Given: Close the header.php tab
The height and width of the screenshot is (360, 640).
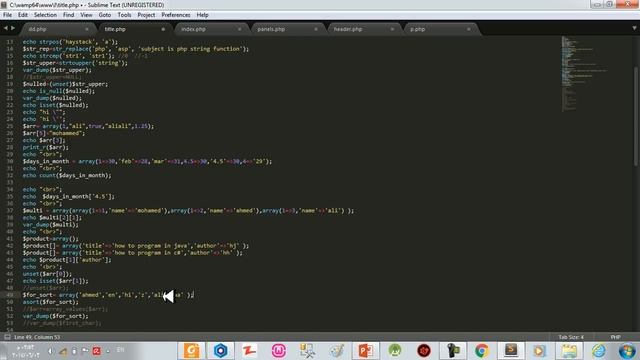Looking at the screenshot, I should pyautogui.click(x=392, y=29).
